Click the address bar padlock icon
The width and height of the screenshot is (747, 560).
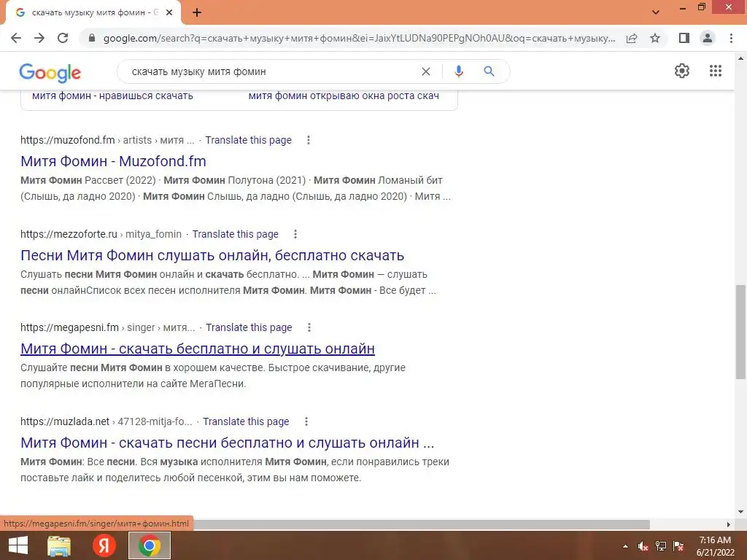93,38
